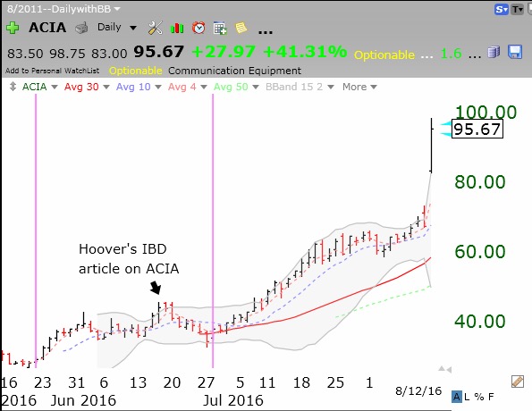Click the 95.67 price marker on axis
This screenshot has height=411, width=532.
point(477,130)
